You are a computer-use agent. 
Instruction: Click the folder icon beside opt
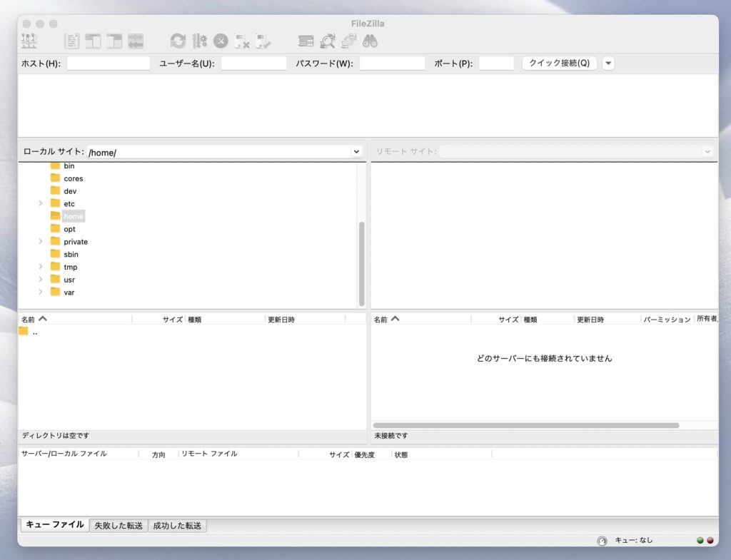click(56, 228)
